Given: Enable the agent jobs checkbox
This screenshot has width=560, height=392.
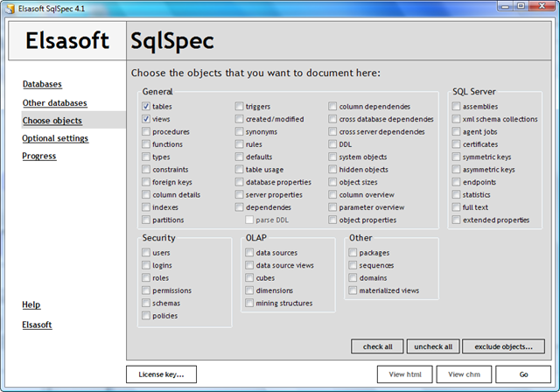Looking at the screenshot, I should (456, 131).
